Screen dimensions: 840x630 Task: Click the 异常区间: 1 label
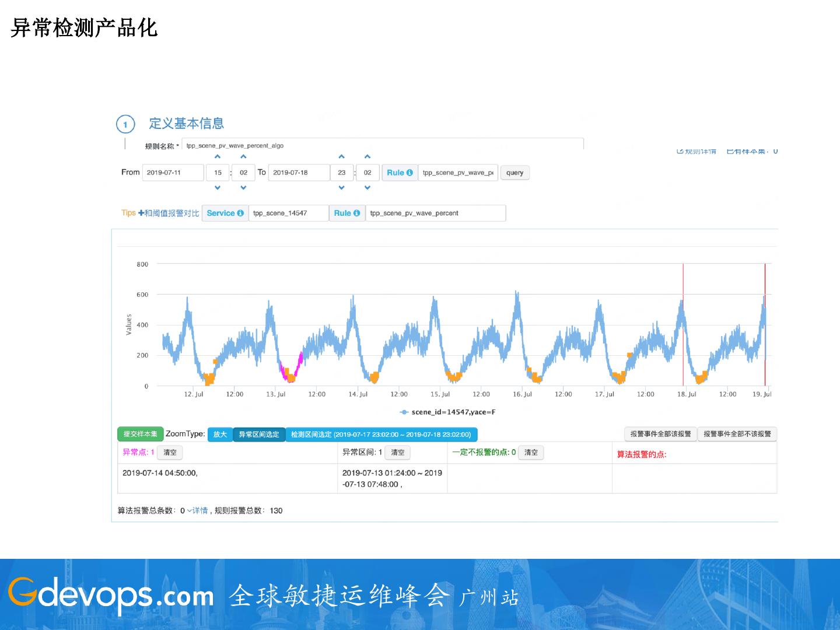pyautogui.click(x=362, y=452)
